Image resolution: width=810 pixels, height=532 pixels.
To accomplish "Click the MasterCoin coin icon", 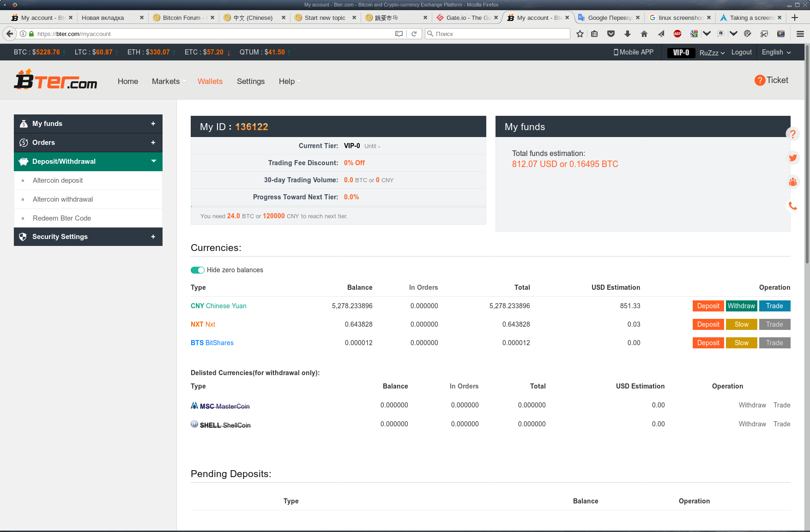I will (x=194, y=405).
